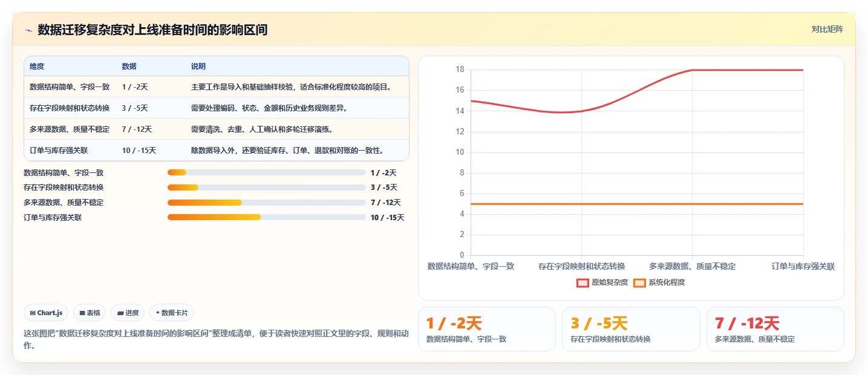This screenshot has height=375, width=868.
Task: Click chart x-axis label 订单与库存强关联
Action: click(x=803, y=266)
